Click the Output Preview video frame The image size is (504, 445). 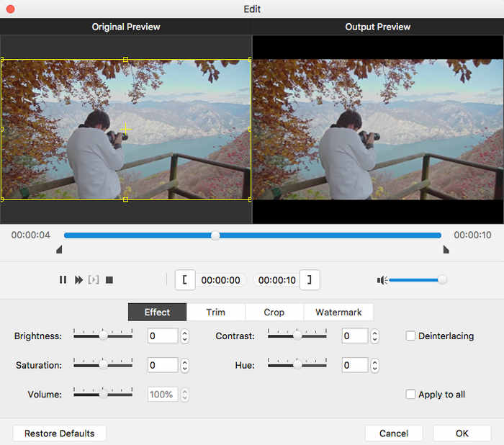[378, 130]
